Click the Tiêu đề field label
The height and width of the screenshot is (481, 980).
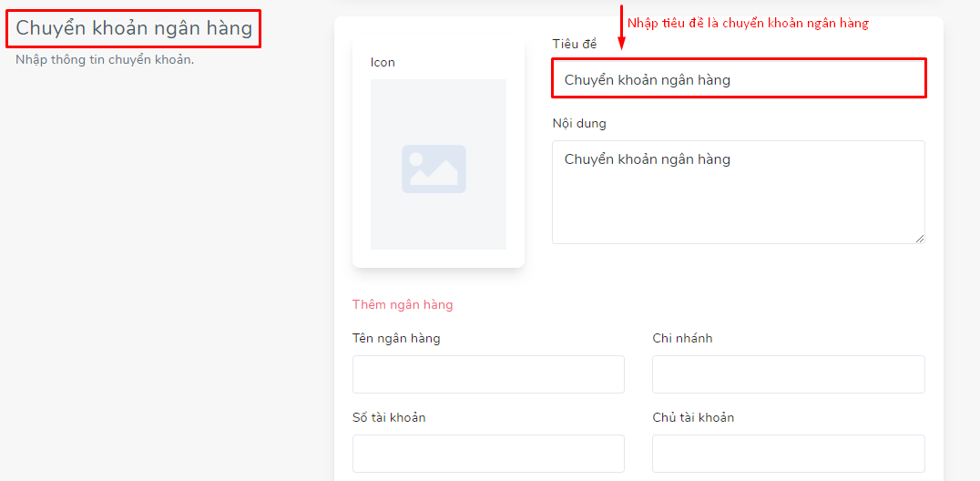[575, 44]
